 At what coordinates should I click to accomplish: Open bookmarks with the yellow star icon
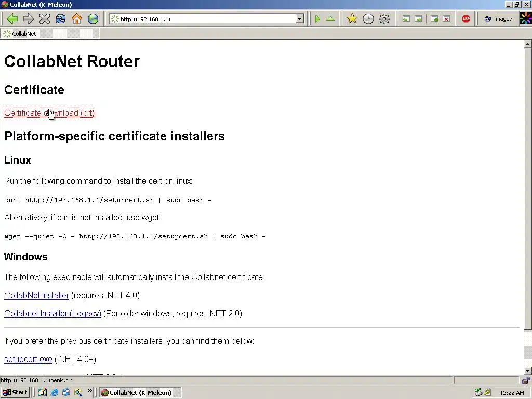[352, 19]
